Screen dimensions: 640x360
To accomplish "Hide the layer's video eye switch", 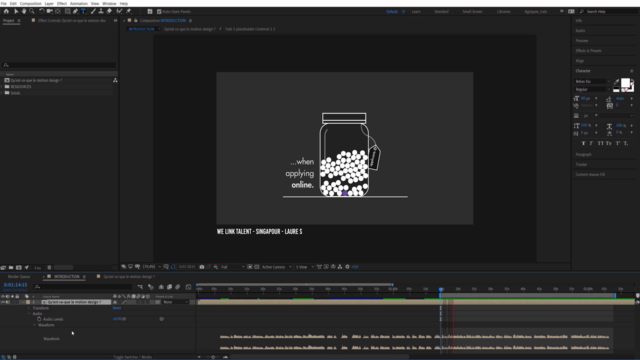I will point(3,302).
